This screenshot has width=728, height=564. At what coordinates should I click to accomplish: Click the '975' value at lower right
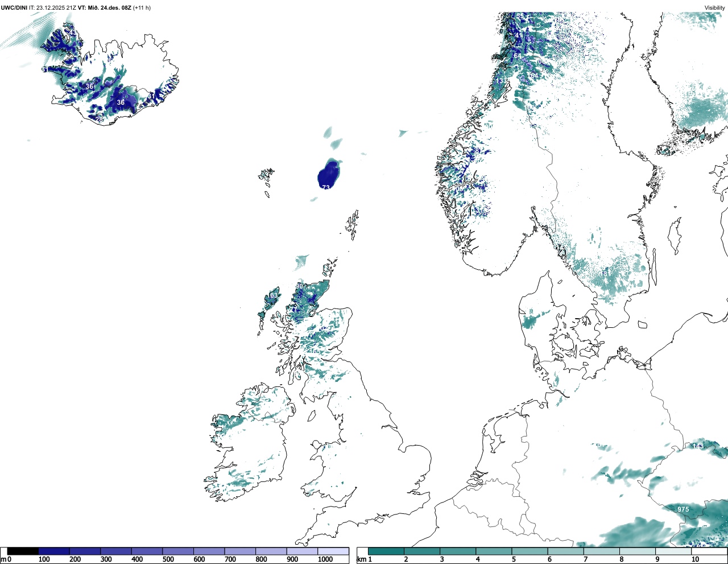(x=683, y=509)
